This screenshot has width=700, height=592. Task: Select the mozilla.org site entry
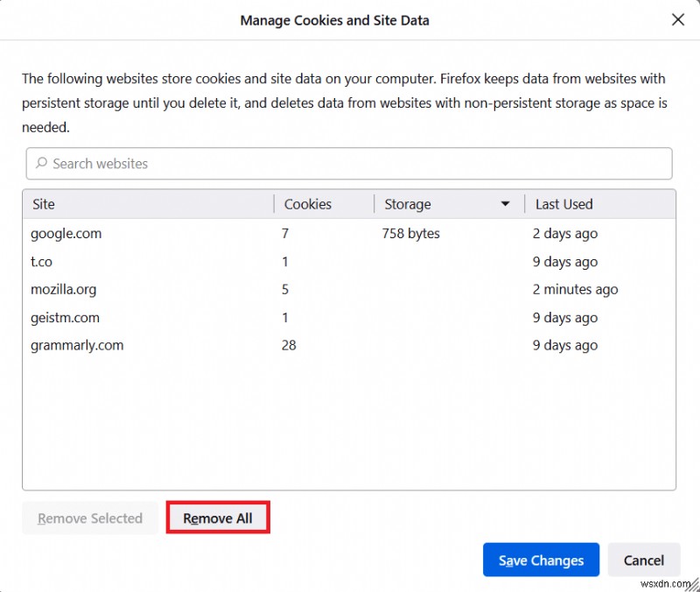tap(63, 290)
